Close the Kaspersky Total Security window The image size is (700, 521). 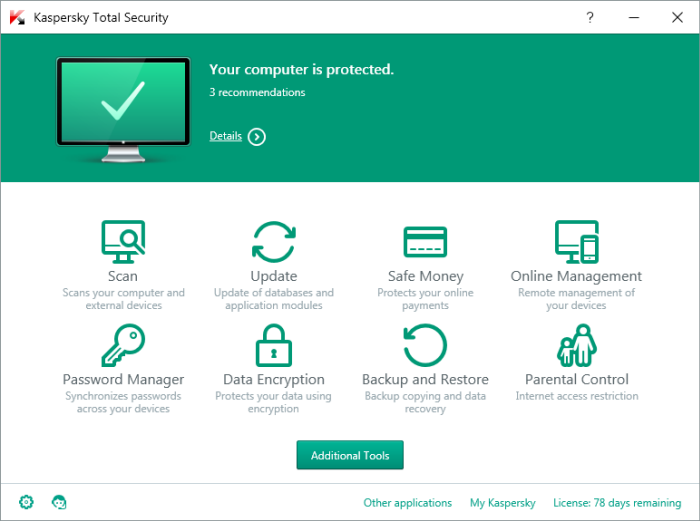pyautogui.click(x=677, y=17)
